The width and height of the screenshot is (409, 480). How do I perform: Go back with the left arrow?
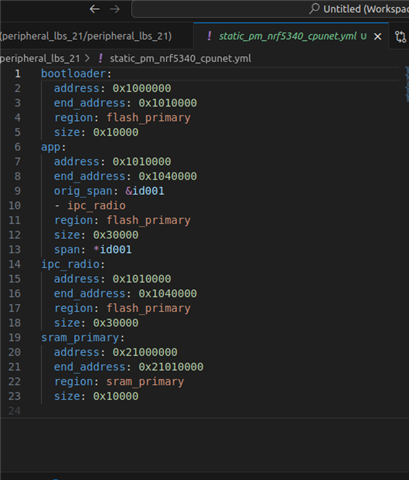pos(95,9)
